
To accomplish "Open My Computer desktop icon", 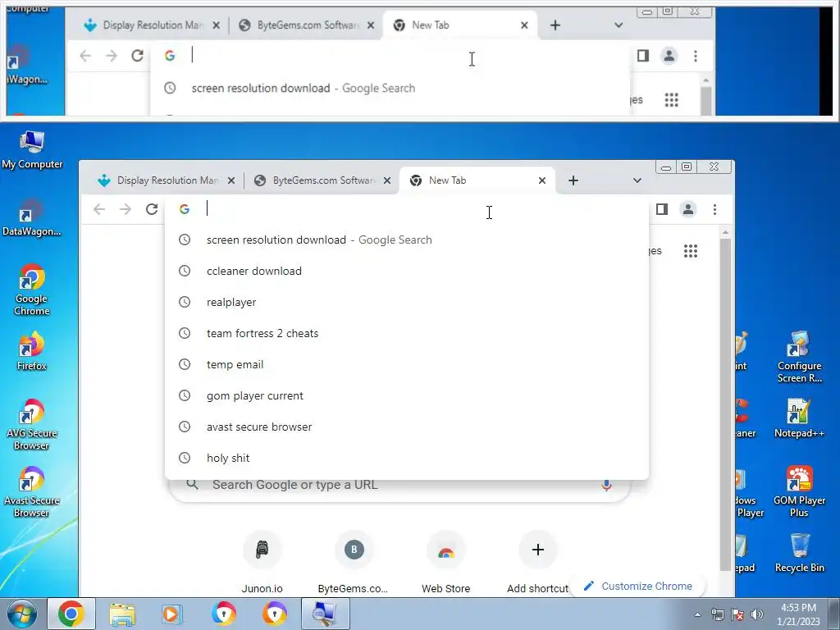I will pyautogui.click(x=32, y=150).
